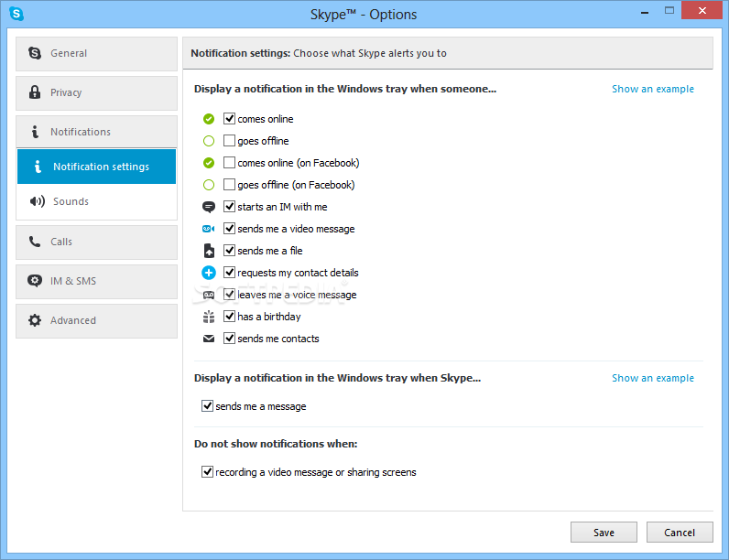
Task: Click the chat bubble icon beside IM & SMS
Action: coord(35,281)
